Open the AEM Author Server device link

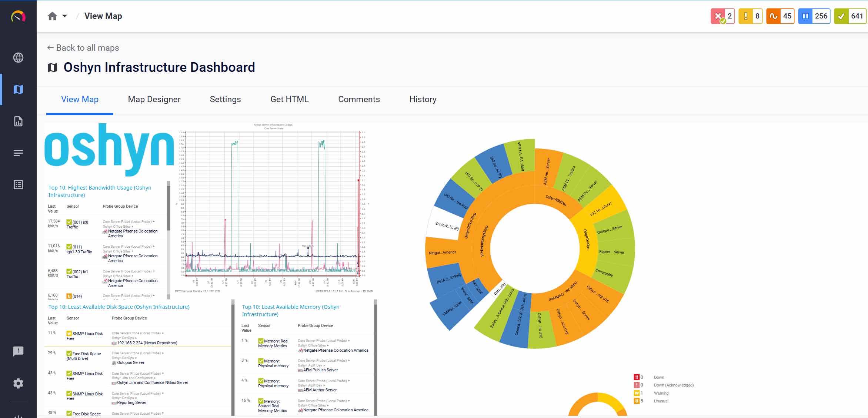320,390
